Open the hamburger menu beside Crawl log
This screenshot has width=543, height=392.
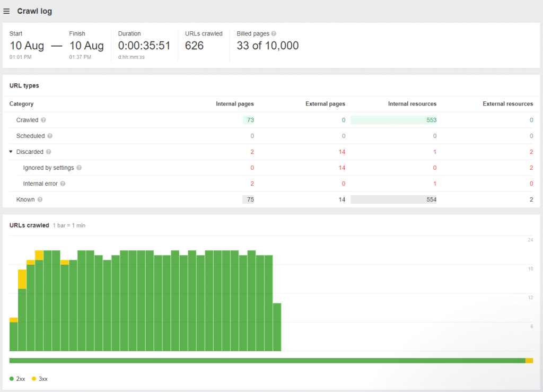[6, 11]
